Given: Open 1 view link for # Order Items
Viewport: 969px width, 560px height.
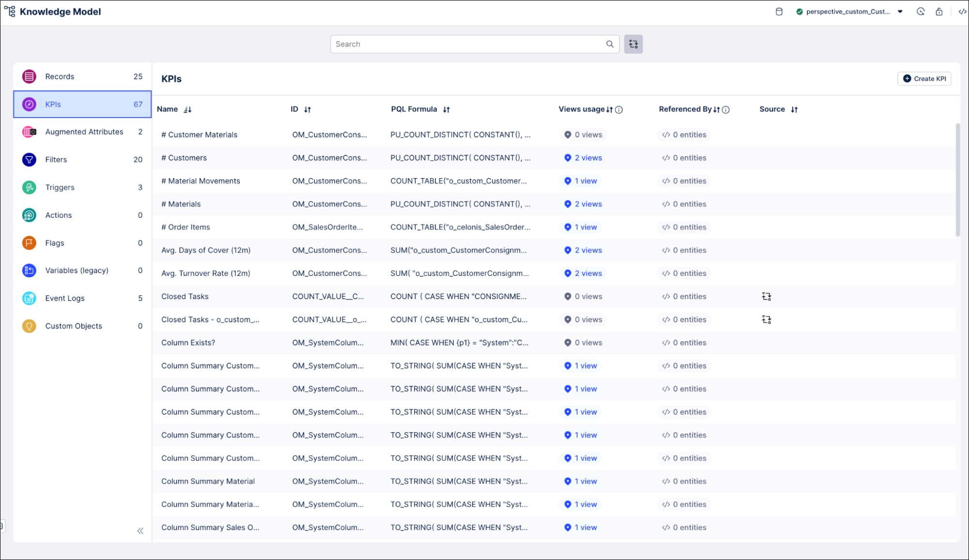Looking at the screenshot, I should coord(581,227).
